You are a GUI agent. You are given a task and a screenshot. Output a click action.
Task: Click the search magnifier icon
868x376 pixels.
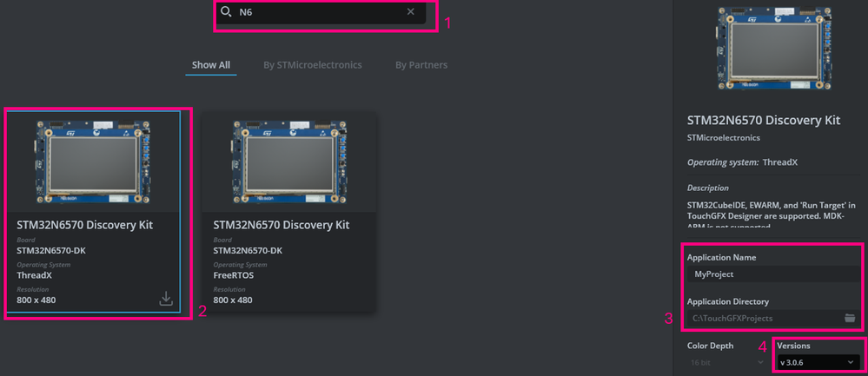[x=226, y=11]
